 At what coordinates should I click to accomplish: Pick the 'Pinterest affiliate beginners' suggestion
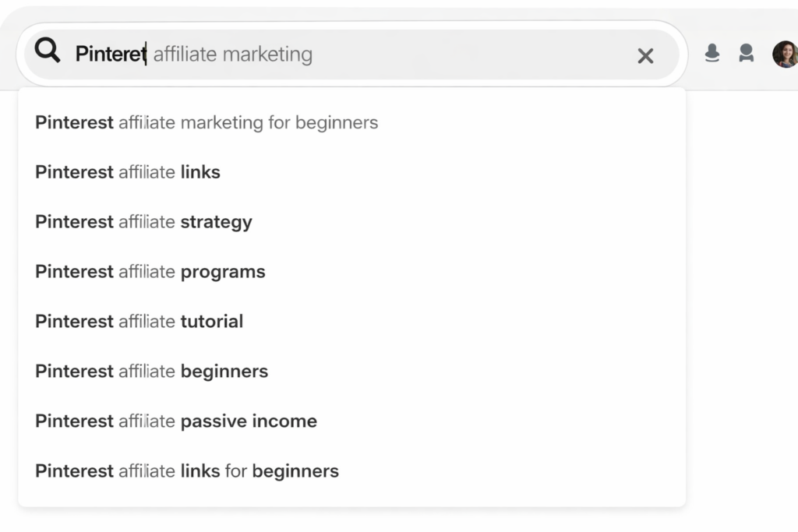pos(151,372)
